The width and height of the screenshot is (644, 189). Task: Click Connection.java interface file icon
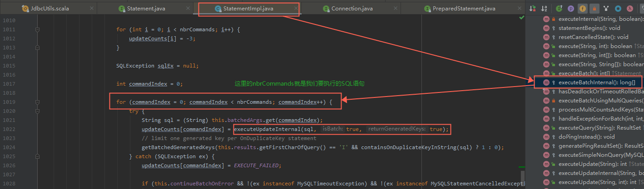pyautogui.click(x=326, y=9)
